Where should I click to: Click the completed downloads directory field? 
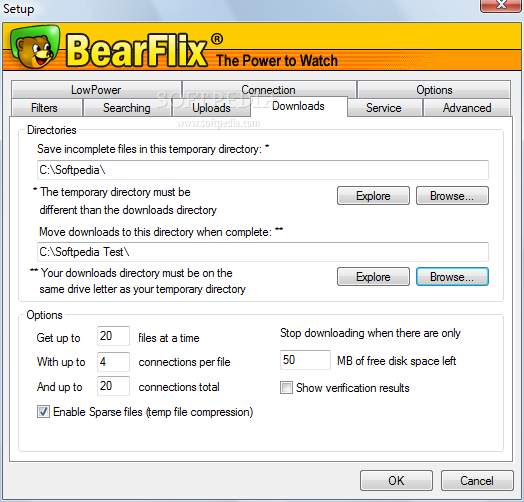click(x=263, y=252)
